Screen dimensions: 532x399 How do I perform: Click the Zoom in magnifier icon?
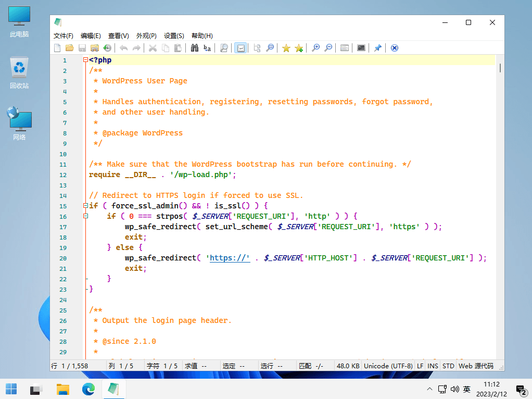click(x=315, y=48)
